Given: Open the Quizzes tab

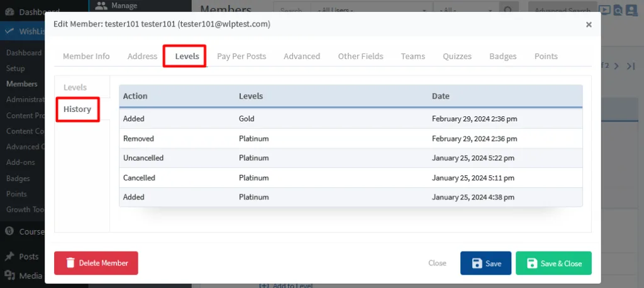Looking at the screenshot, I should pyautogui.click(x=457, y=56).
